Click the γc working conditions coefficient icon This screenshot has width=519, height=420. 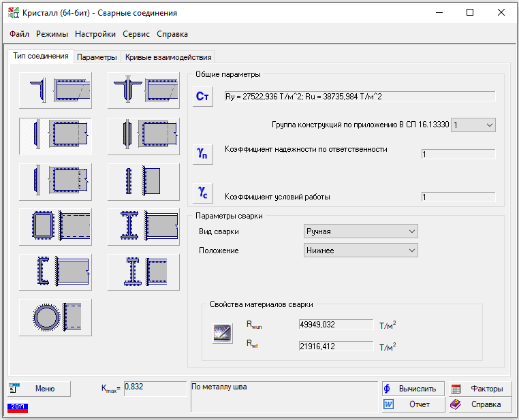click(x=202, y=193)
